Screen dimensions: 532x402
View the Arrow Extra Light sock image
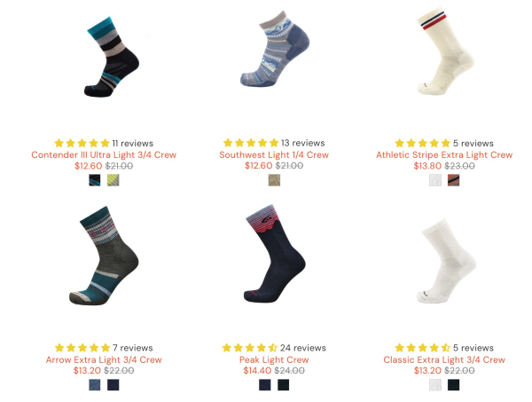104,256
